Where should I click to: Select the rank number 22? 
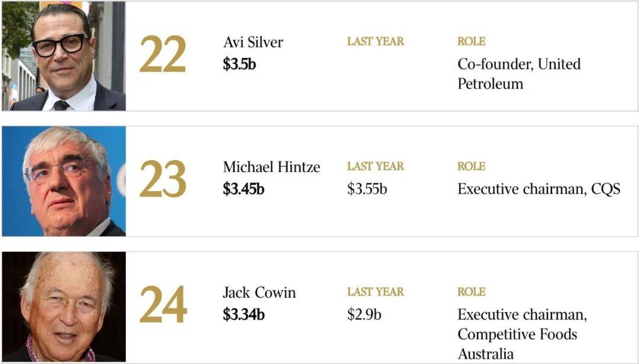[x=163, y=54]
